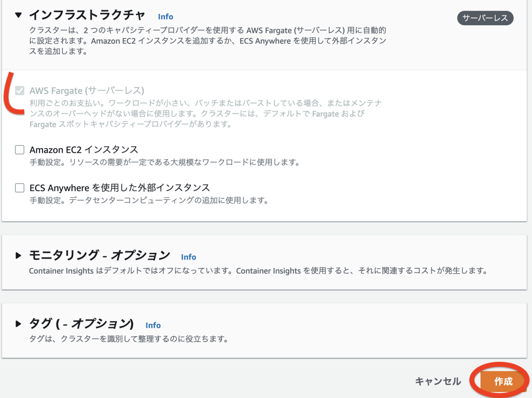
Task: Open the Info link beside タグ
Action: pyautogui.click(x=153, y=325)
